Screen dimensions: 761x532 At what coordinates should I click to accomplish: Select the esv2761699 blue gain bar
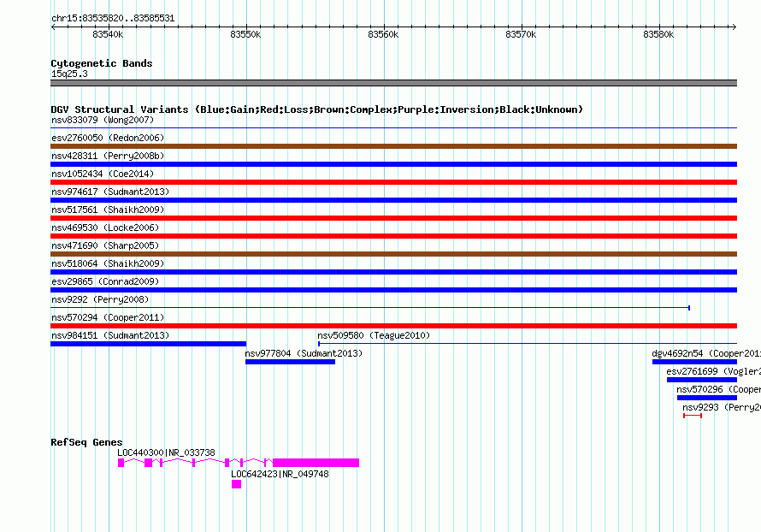[x=702, y=380]
